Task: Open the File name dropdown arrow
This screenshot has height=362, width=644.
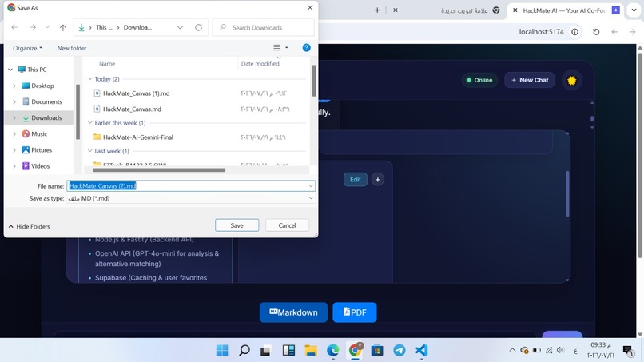Action: (x=311, y=185)
